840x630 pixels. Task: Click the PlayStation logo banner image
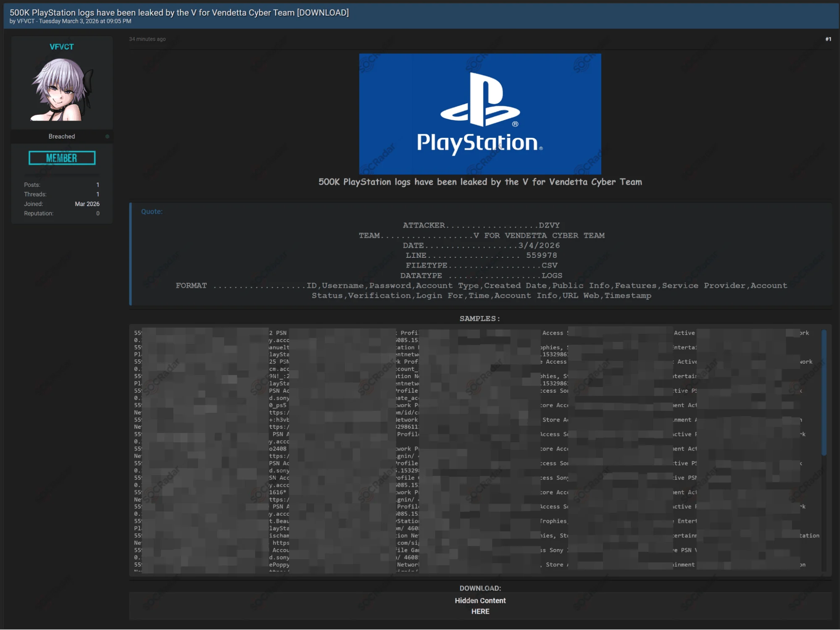pyautogui.click(x=480, y=114)
